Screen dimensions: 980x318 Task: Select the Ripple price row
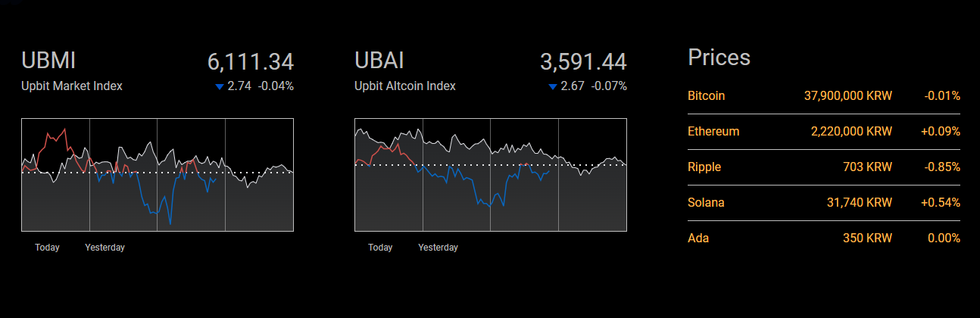tap(824, 167)
